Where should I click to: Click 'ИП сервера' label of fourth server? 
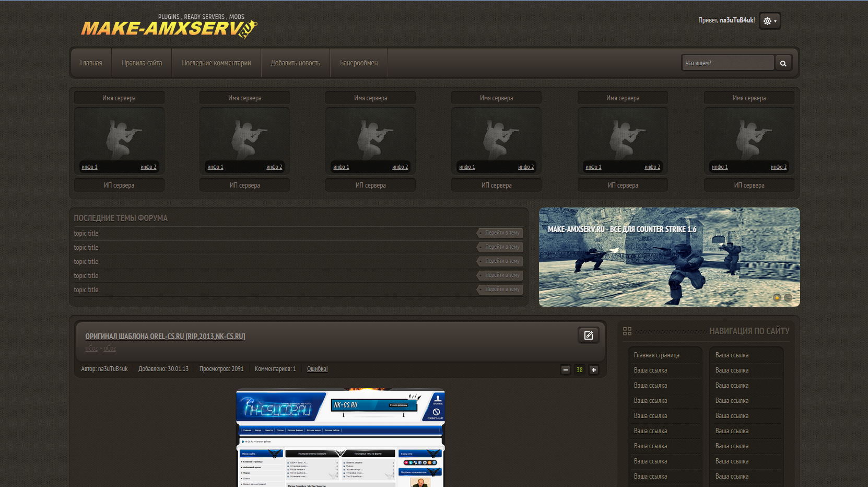[496, 185]
